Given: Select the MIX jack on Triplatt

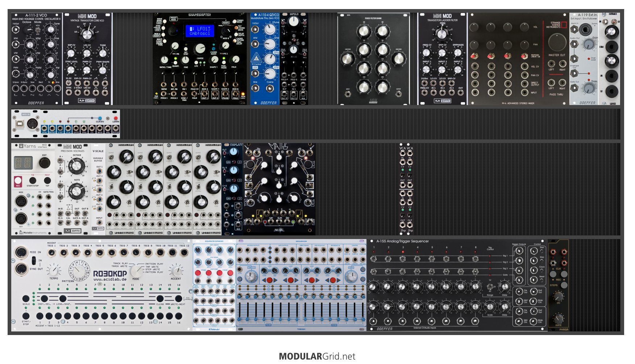Looking at the screenshot, I should [238, 225].
